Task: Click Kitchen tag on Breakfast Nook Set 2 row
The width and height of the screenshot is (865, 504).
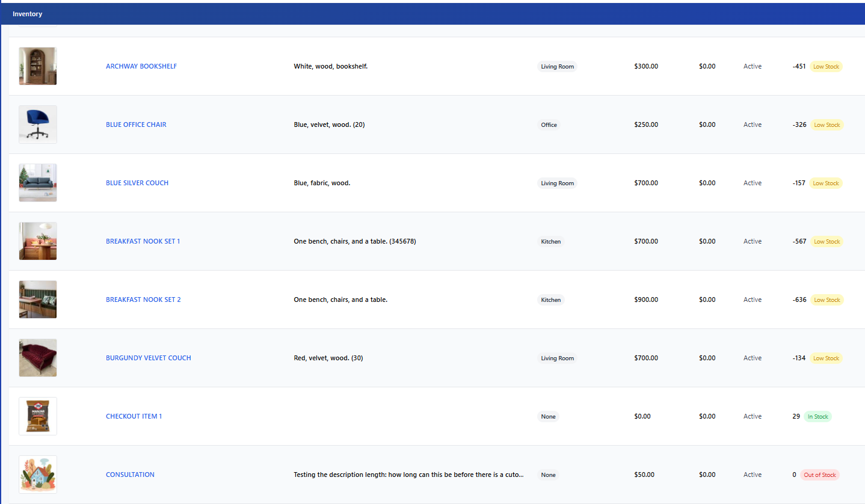Action: point(551,300)
